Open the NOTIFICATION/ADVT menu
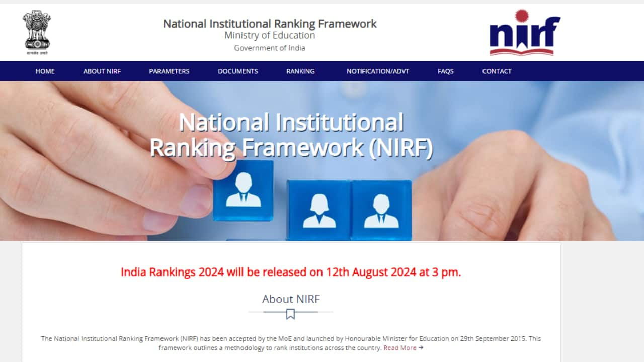The height and width of the screenshot is (362, 644). click(x=378, y=71)
